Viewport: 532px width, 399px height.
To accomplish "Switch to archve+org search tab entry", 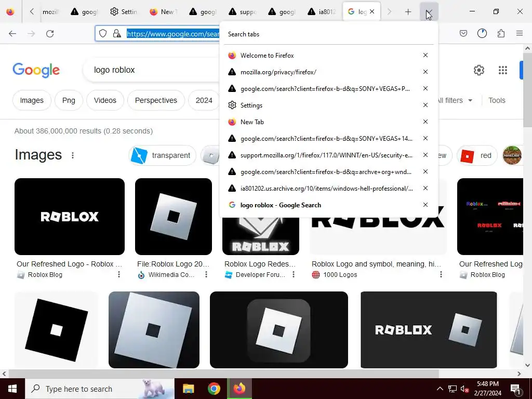I will 321,171.
